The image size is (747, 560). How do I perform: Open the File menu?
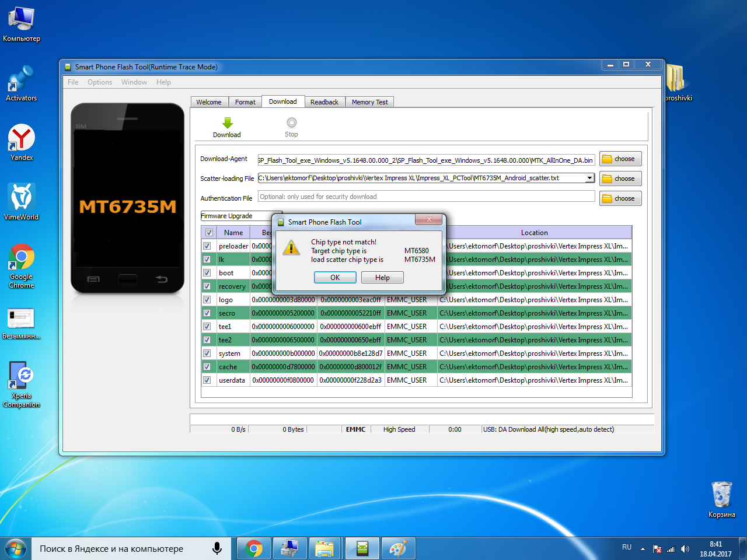pyautogui.click(x=73, y=82)
